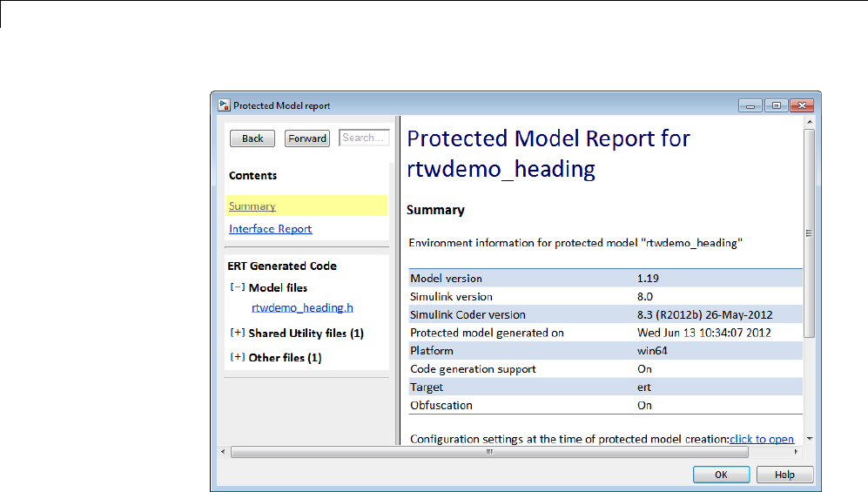Click the Protected Model Report for rtwdemo_heading title

(x=548, y=153)
